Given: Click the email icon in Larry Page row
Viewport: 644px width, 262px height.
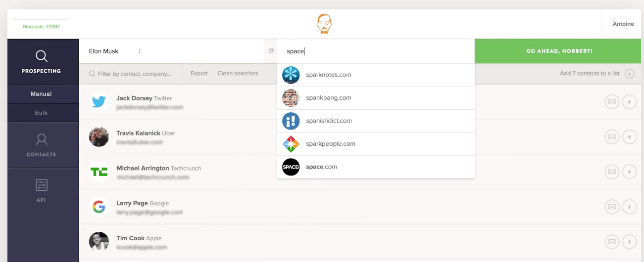Looking at the screenshot, I should tap(612, 207).
